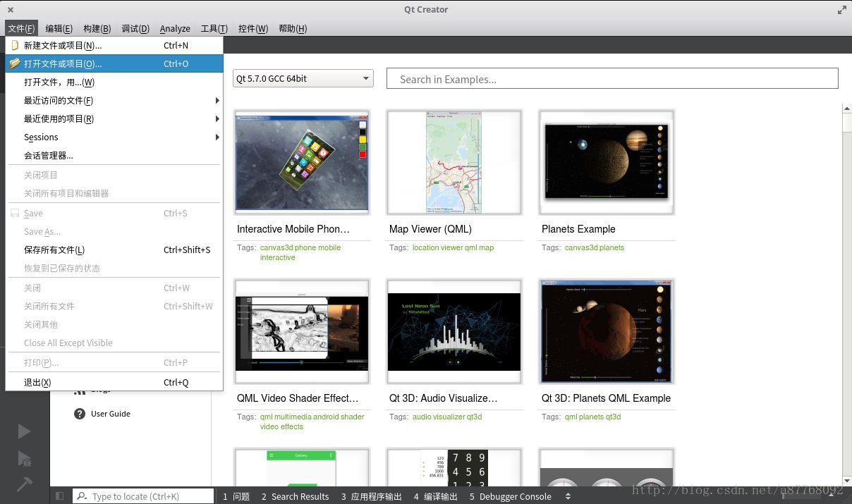
Task: Open the Planets Example thumbnail
Action: point(607,162)
